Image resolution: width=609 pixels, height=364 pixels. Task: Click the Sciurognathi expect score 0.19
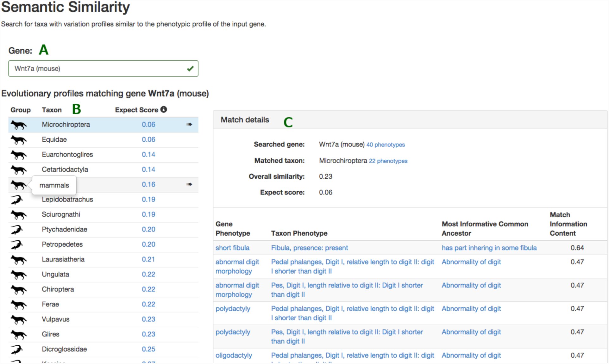click(x=148, y=214)
